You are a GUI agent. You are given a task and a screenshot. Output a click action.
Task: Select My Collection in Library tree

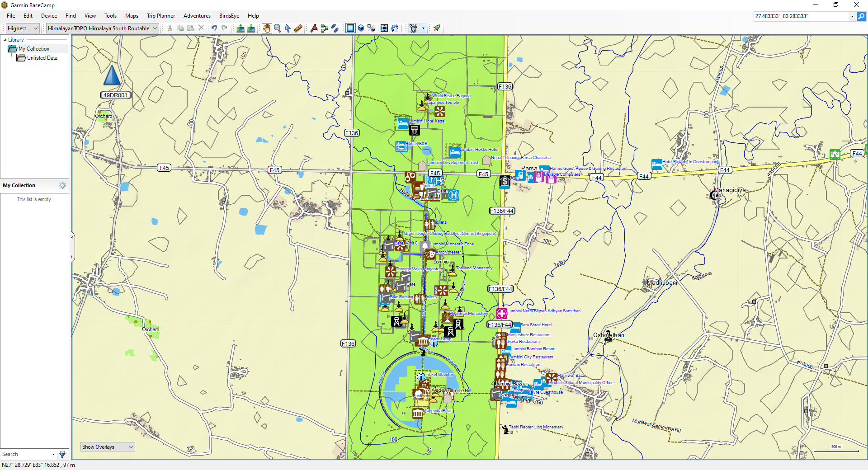33,49
